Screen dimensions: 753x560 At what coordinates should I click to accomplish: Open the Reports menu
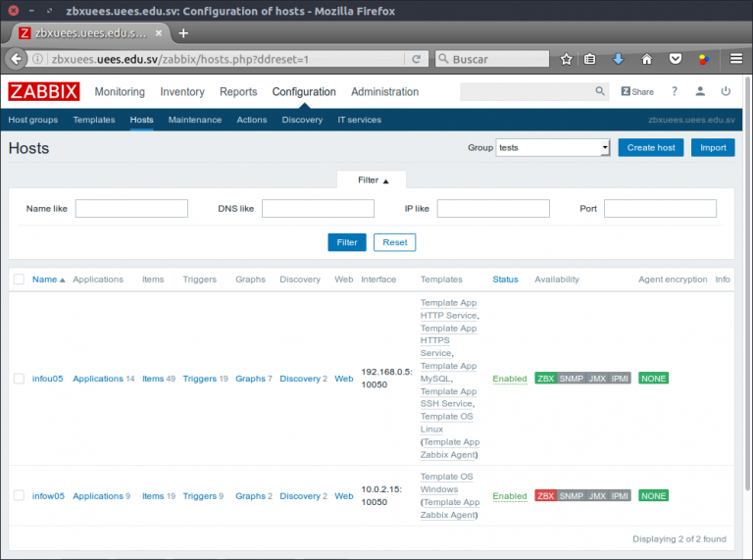tap(238, 91)
